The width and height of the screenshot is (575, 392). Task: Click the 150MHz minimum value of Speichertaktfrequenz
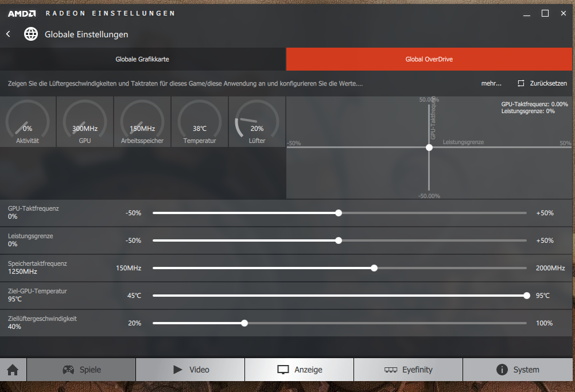(129, 268)
